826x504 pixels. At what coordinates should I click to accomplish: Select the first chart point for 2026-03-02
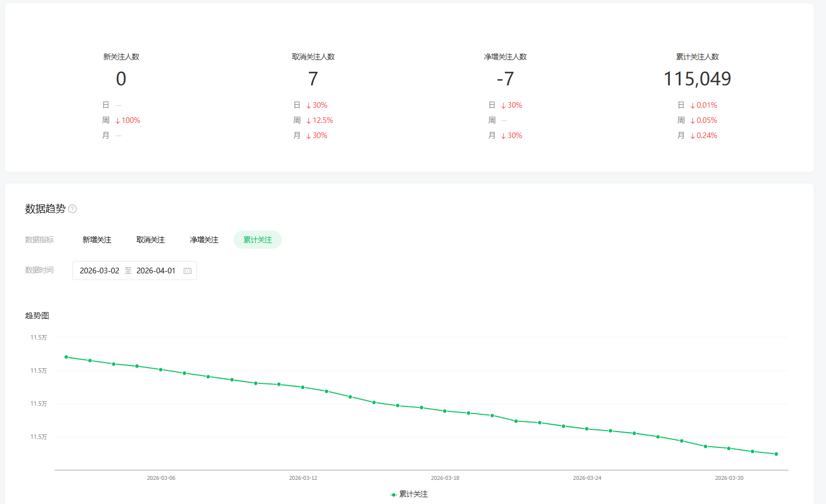tap(66, 357)
